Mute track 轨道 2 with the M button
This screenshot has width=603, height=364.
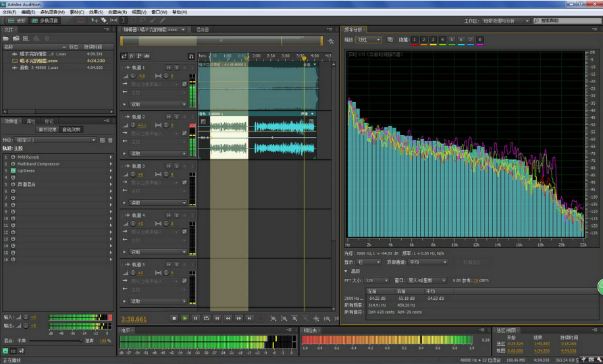click(169, 117)
